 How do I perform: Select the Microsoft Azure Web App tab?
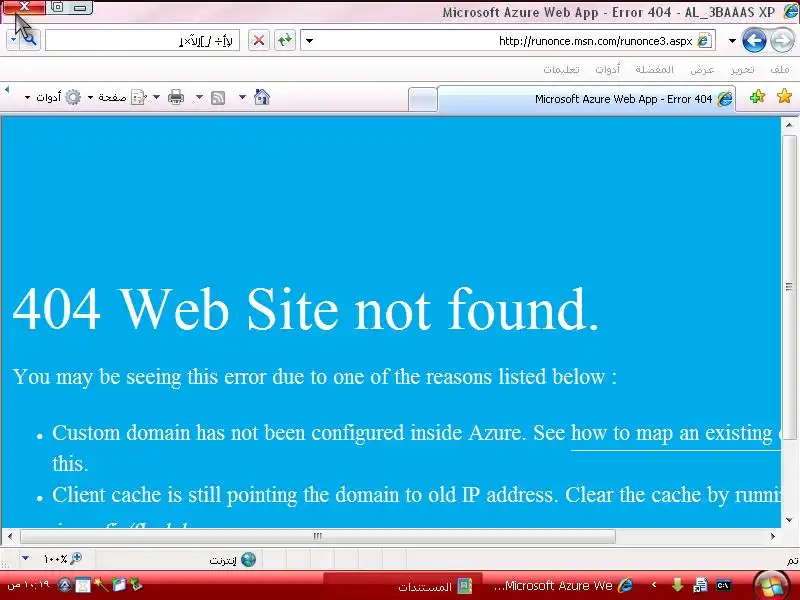[587, 99]
